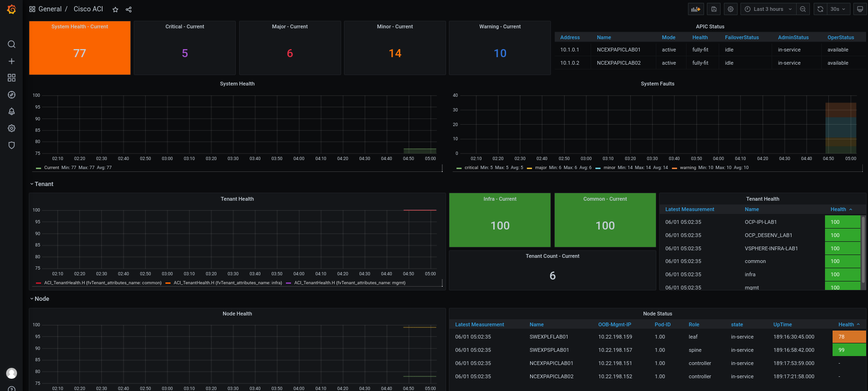
Task: Open APIC Status panel title menu
Action: tap(710, 26)
